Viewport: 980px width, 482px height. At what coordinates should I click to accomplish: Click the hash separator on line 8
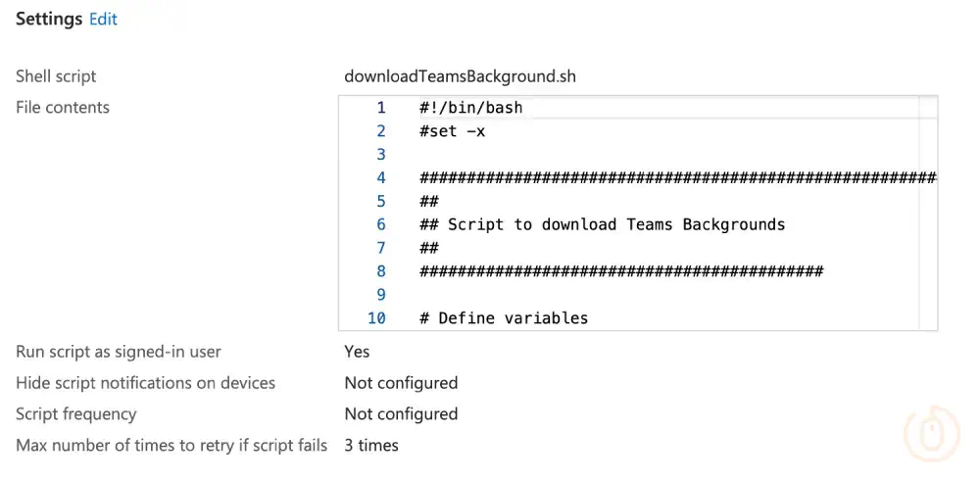621,271
